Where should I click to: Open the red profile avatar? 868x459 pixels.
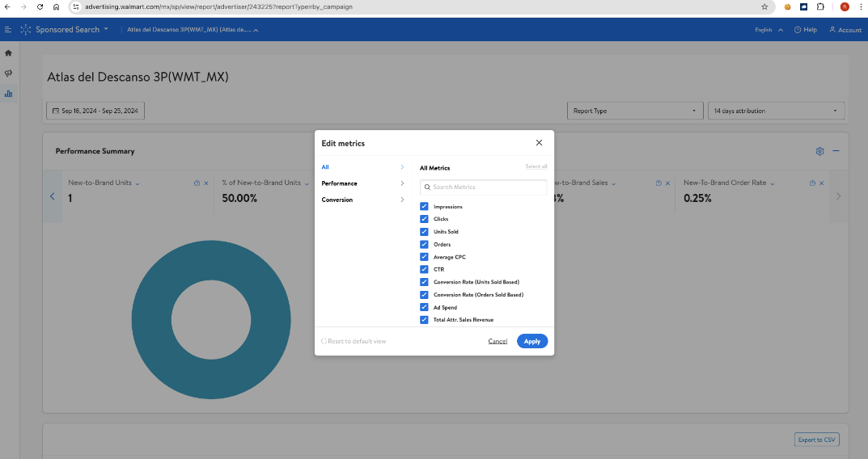tap(845, 6)
